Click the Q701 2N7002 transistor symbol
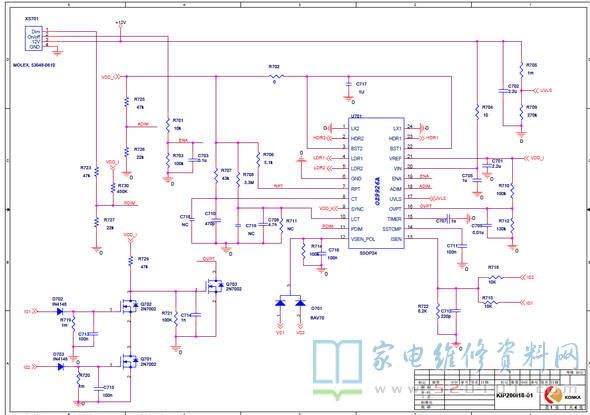This screenshot has height=415, width=590. click(129, 361)
